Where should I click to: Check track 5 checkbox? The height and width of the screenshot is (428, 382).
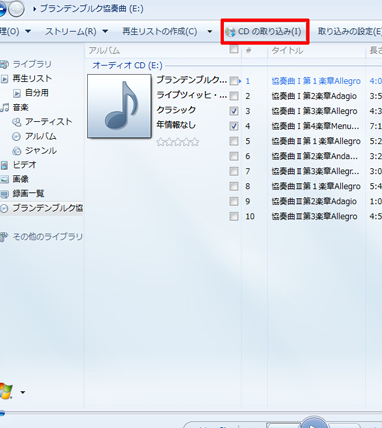[234, 141]
